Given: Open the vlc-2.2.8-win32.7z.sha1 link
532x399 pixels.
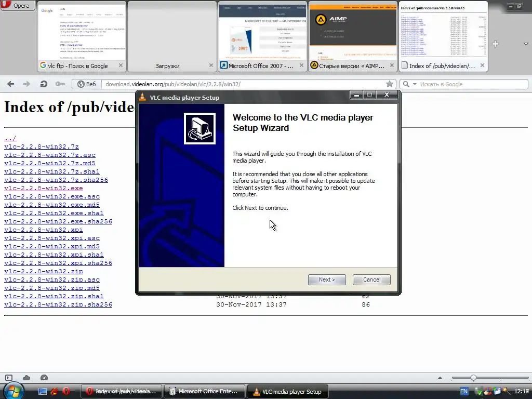Looking at the screenshot, I should point(52,171).
